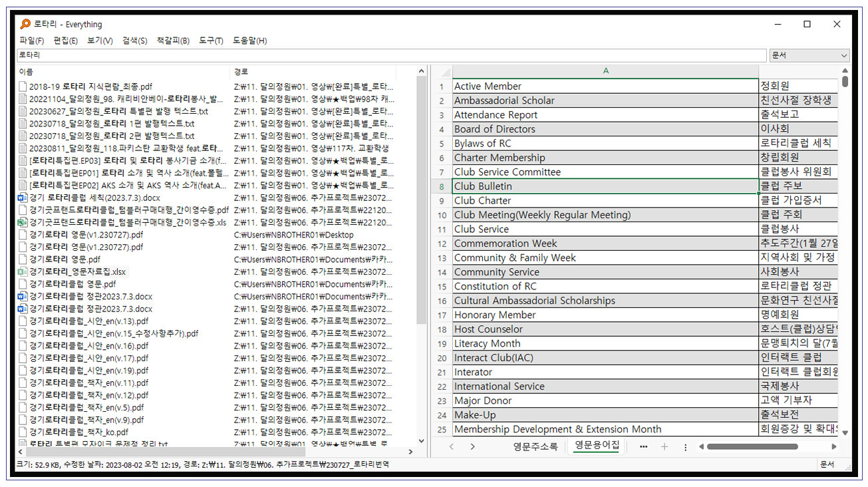
Task: Switch to 영문주소록 sheet tab
Action: (x=535, y=446)
